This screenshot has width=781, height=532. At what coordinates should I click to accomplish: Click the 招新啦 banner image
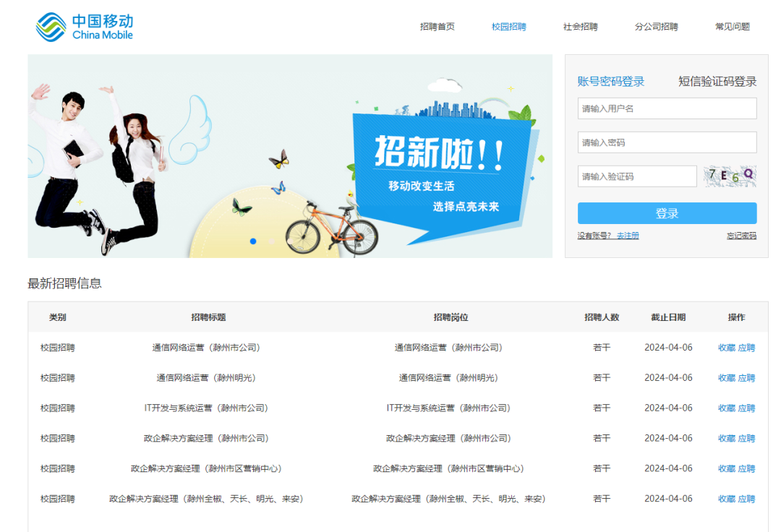tap(290, 156)
